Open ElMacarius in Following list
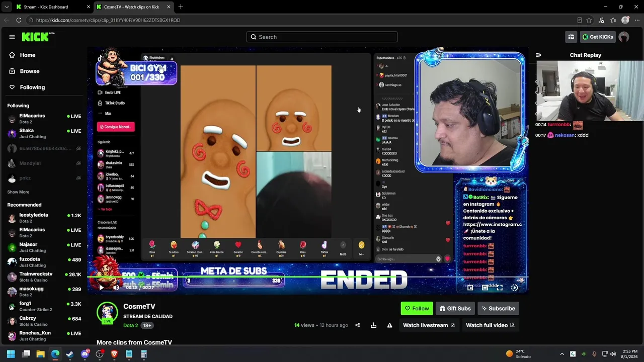 [x=44, y=119]
